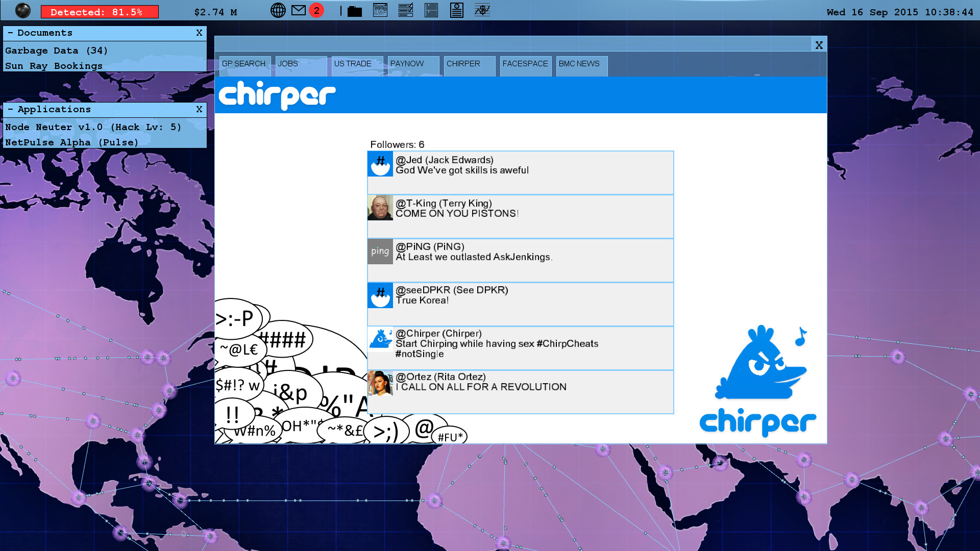Click the chirper logo at the page top
980x551 pixels.
[277, 94]
